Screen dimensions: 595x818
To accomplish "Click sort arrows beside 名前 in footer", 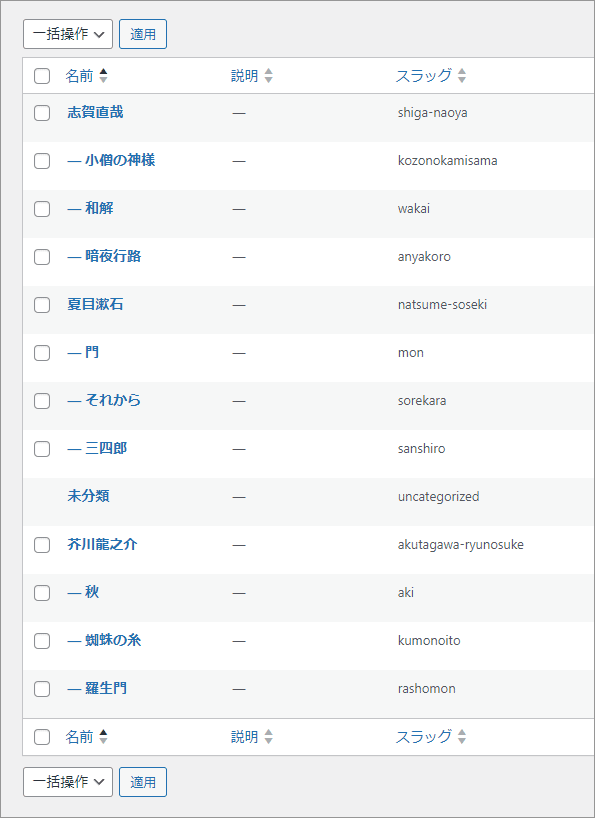I will click(x=103, y=737).
